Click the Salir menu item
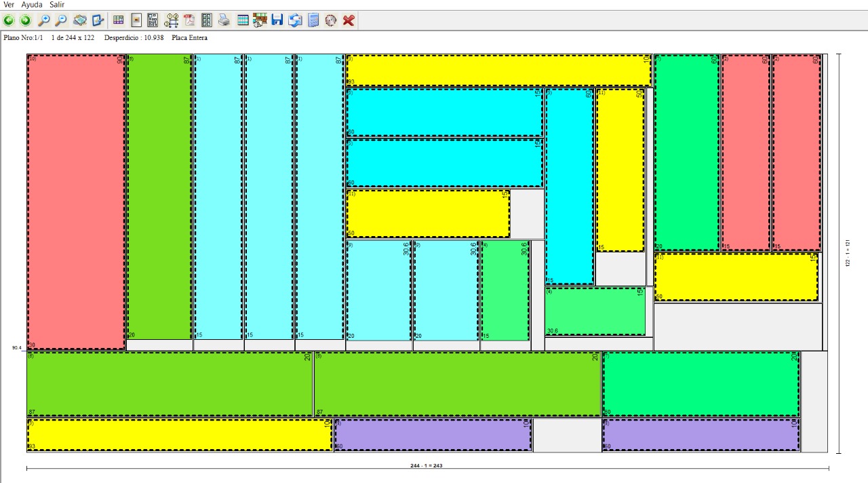 57,5
